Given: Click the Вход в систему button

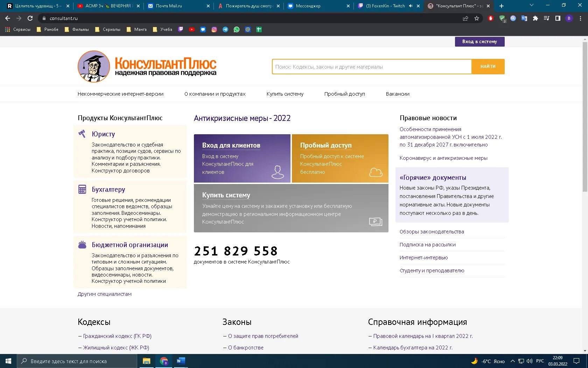Looking at the screenshot, I should tap(479, 42).
